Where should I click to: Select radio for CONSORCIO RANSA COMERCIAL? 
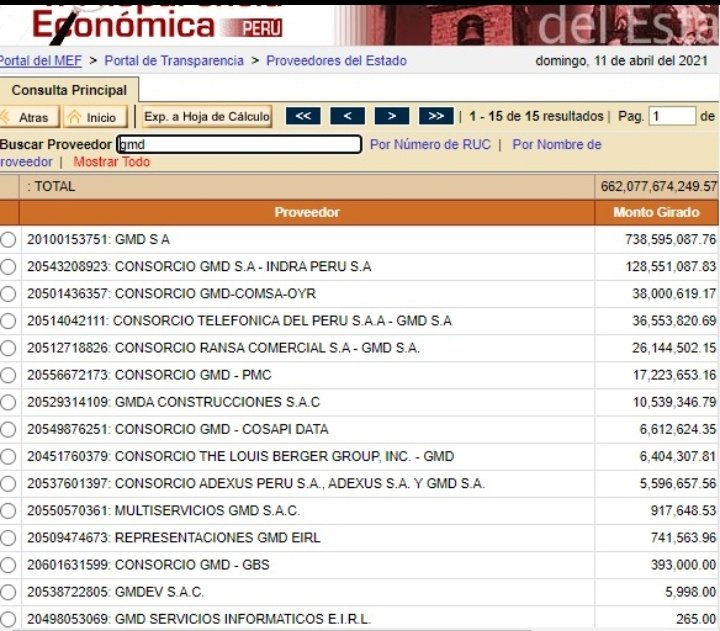pos(8,348)
